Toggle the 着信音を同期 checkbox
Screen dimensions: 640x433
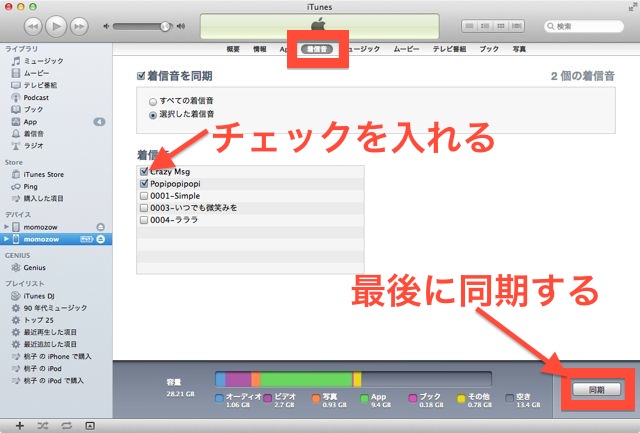(x=141, y=76)
